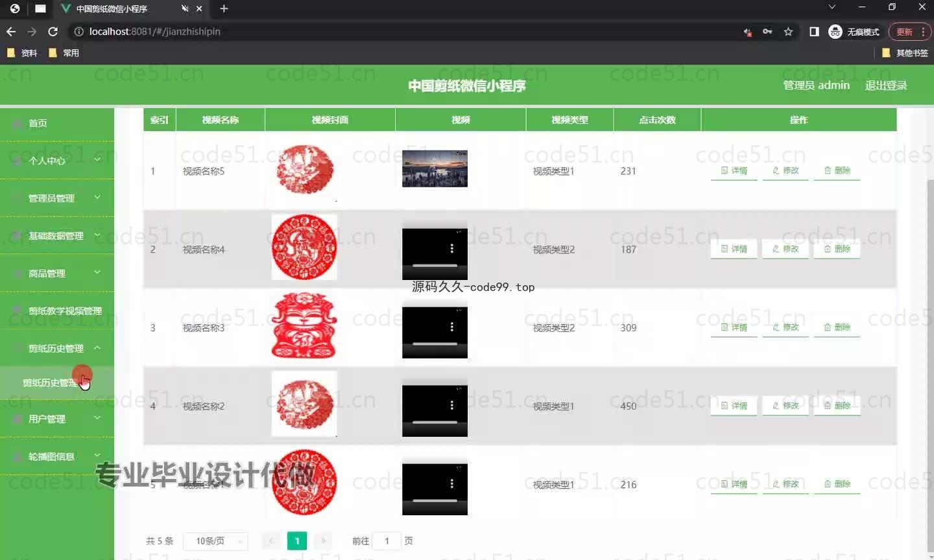The width and height of the screenshot is (934, 560).
Task: Expand 轮播图信息 menu
Action: [57, 456]
